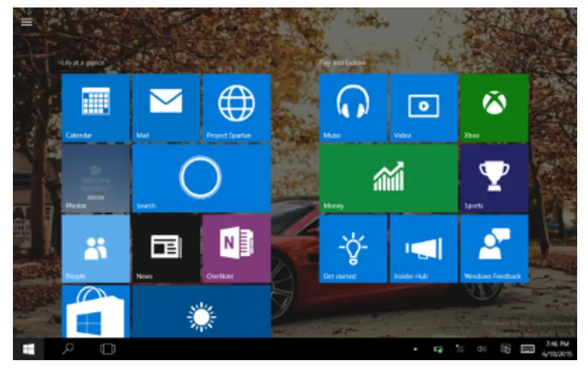Expand the hamburger menu at top left
Viewport: 588px width, 371px height.
26,22
